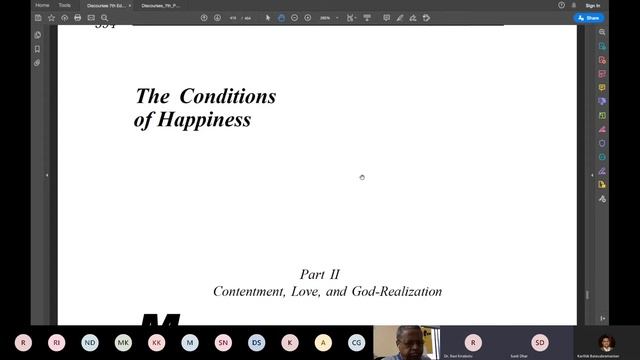
Task: Click the Upload to cloud icon
Action: [64, 18]
